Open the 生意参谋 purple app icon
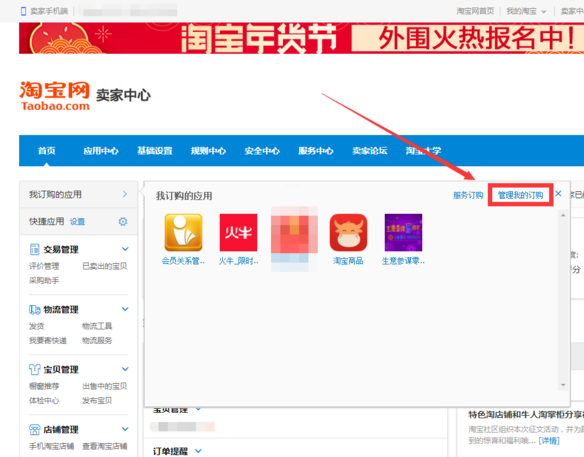Screen dimensions: 584x457 coord(403,232)
